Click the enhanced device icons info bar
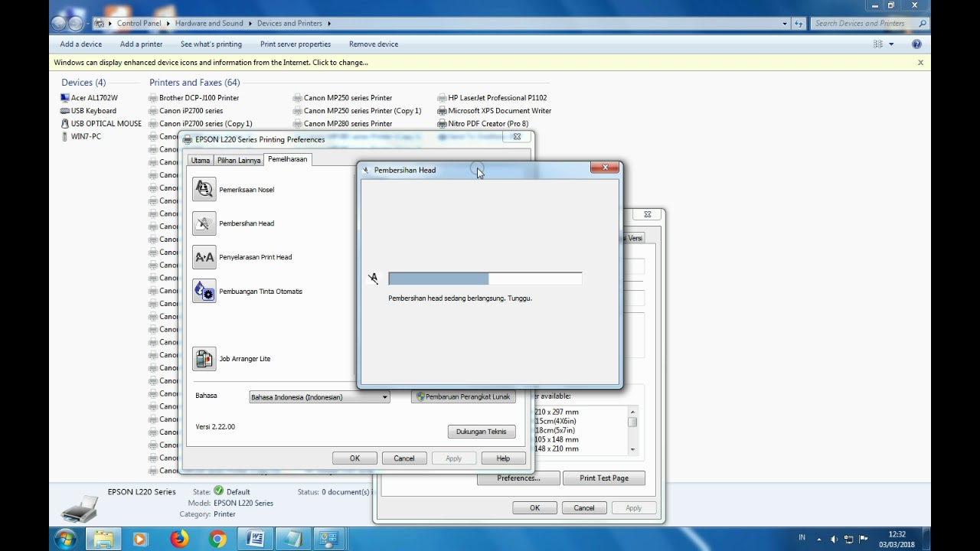This screenshot has width=980, height=551. [490, 63]
